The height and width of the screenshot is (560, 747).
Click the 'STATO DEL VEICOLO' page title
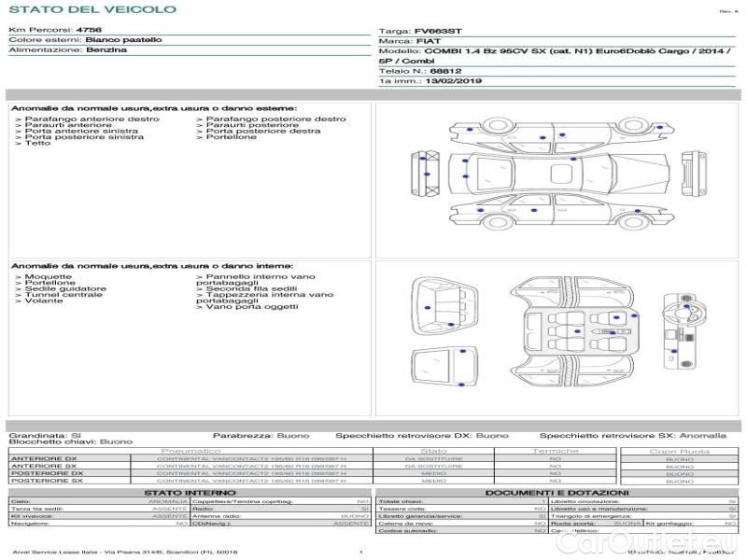(92, 9)
